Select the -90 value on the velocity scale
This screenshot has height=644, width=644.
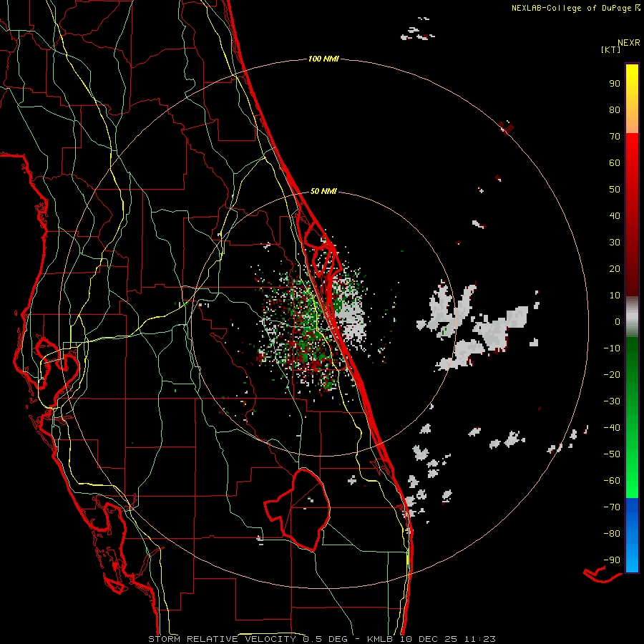612,560
